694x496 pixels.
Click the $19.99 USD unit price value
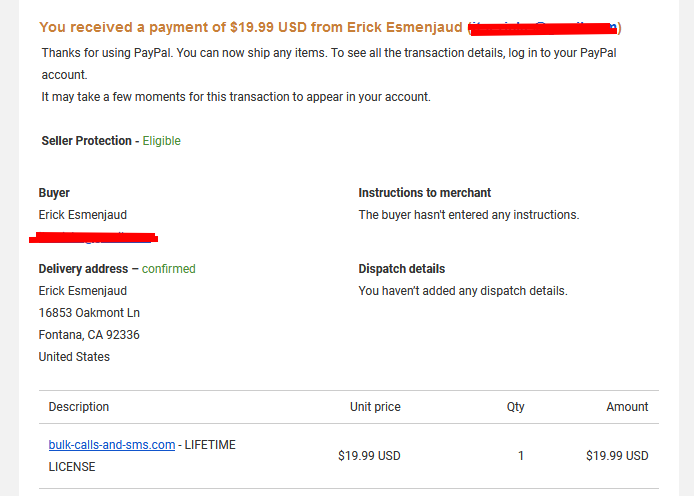pyautogui.click(x=369, y=456)
